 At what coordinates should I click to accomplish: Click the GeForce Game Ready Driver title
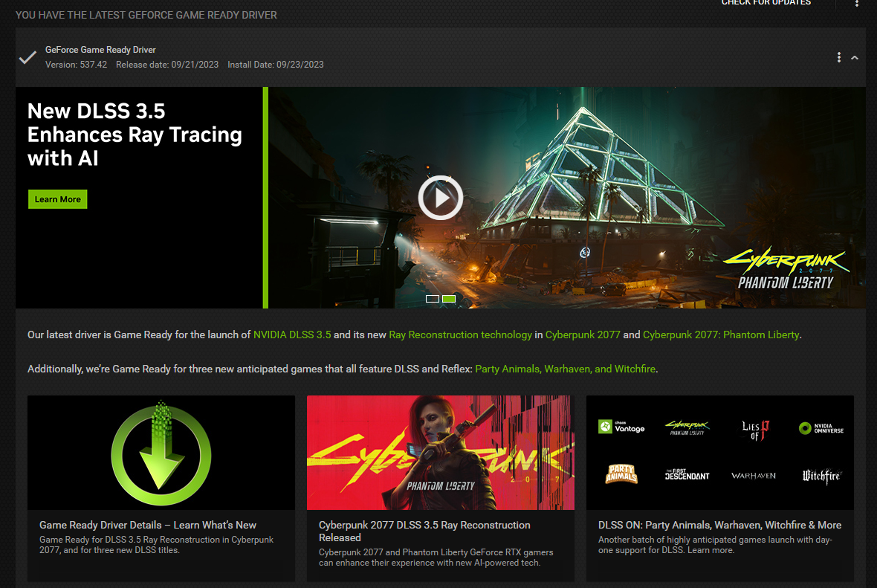pos(100,50)
